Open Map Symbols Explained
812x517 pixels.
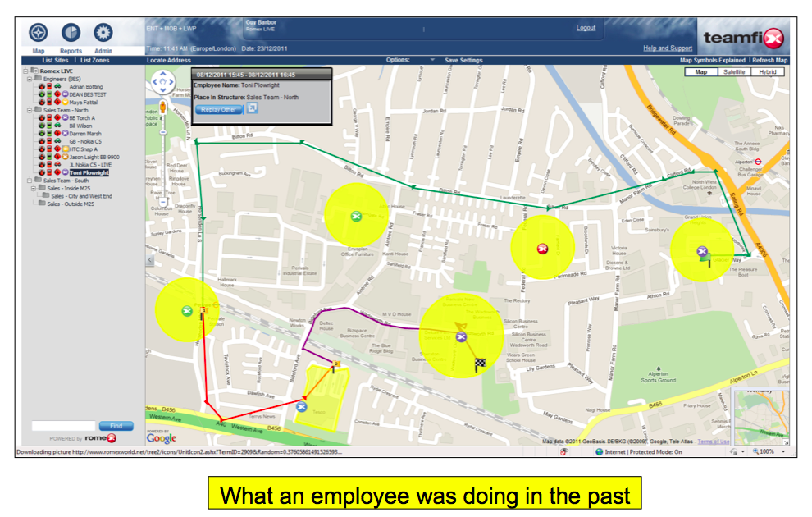[x=713, y=60]
